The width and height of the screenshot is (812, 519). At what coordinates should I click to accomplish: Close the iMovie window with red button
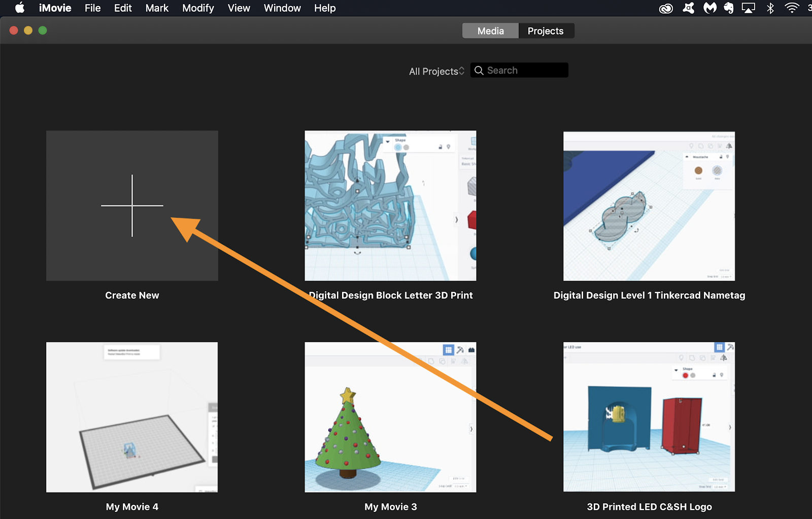click(14, 30)
